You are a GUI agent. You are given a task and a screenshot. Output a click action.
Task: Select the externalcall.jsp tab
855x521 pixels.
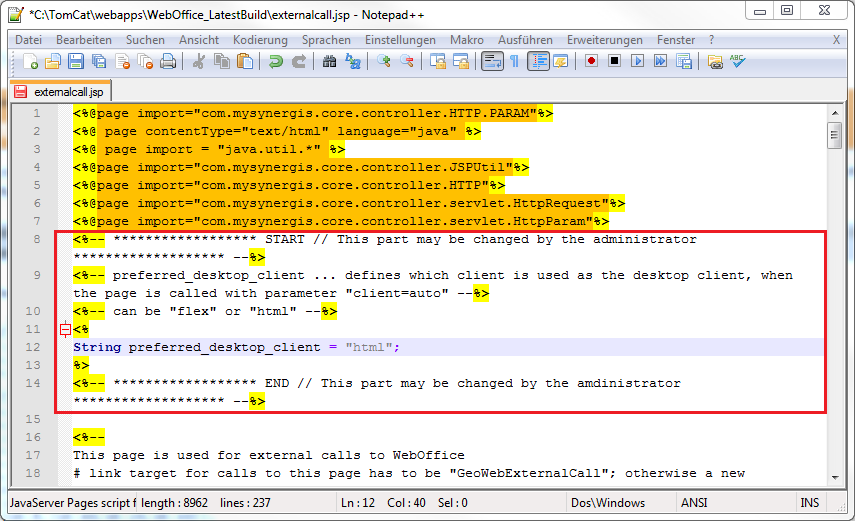(61, 92)
